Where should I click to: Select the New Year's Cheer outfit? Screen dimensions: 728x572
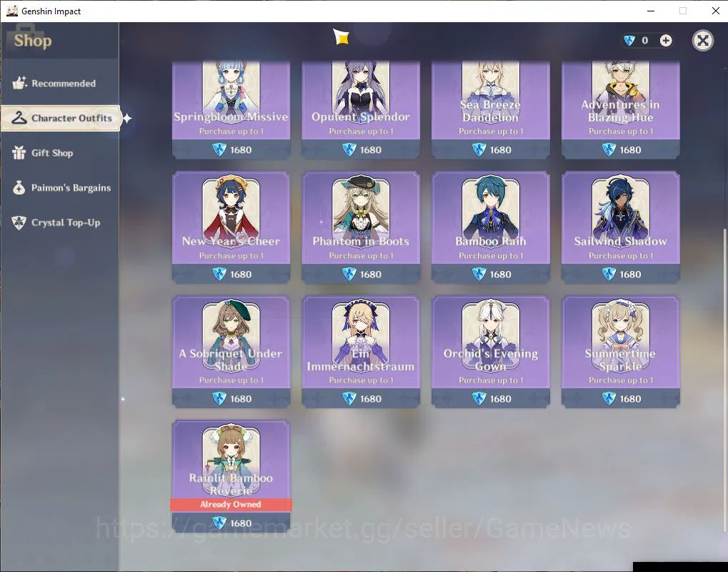click(x=231, y=227)
